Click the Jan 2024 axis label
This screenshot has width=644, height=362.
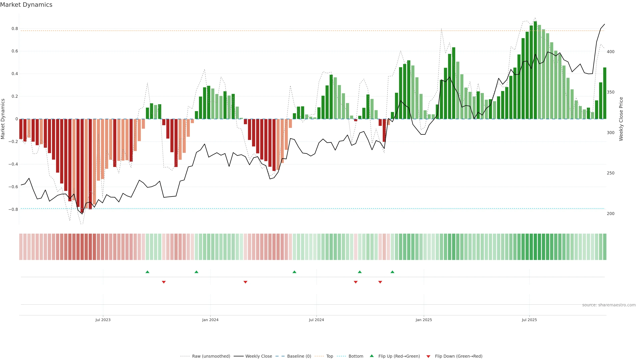click(x=210, y=320)
